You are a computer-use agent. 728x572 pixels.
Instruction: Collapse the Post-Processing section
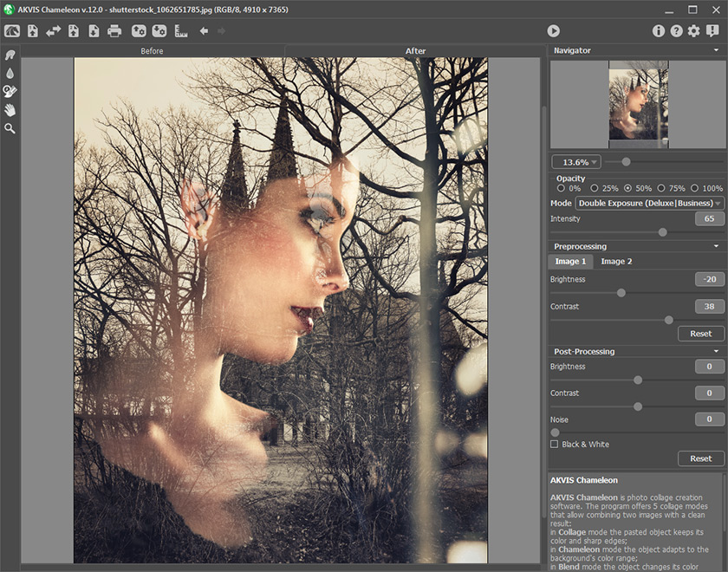tap(716, 351)
